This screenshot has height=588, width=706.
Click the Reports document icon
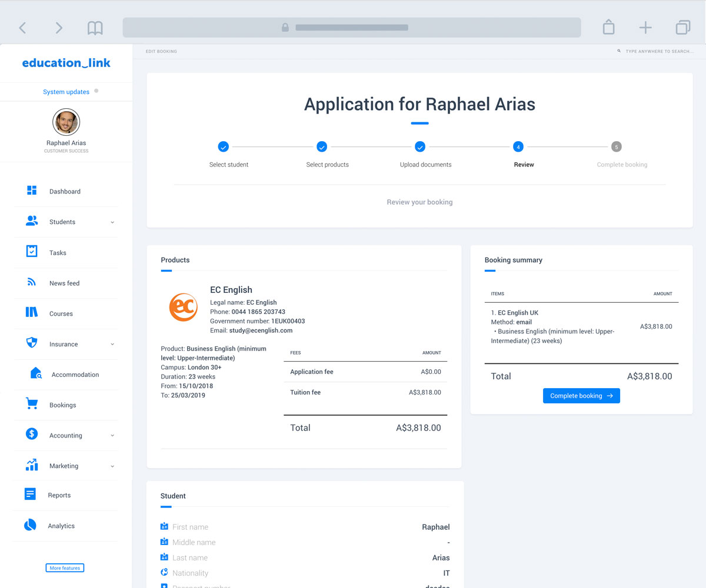[x=30, y=494]
